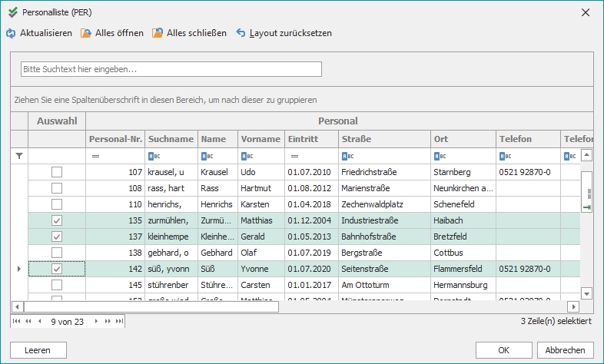Click the horizontal scrollbar thumb
Screen dimensions: 604x364
tap(151, 306)
